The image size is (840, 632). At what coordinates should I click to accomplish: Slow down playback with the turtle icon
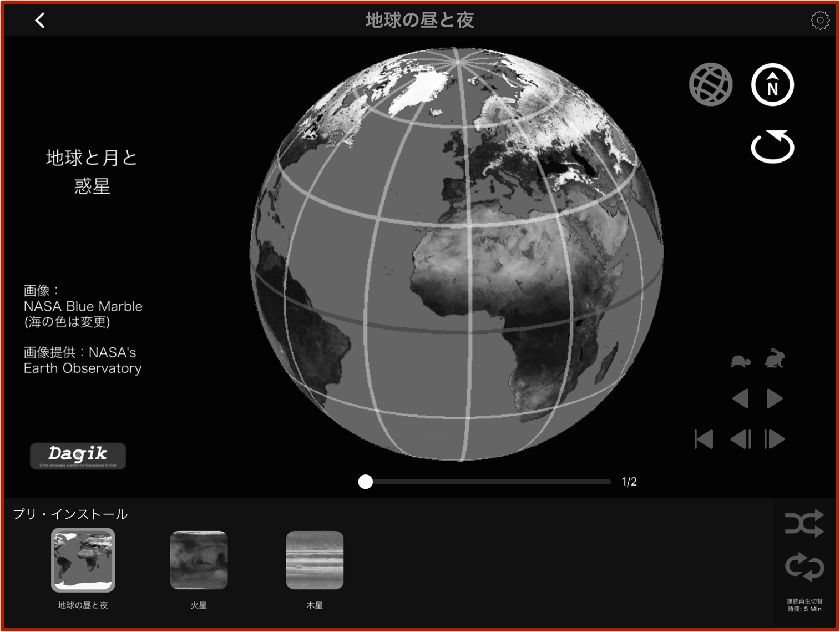coord(740,361)
